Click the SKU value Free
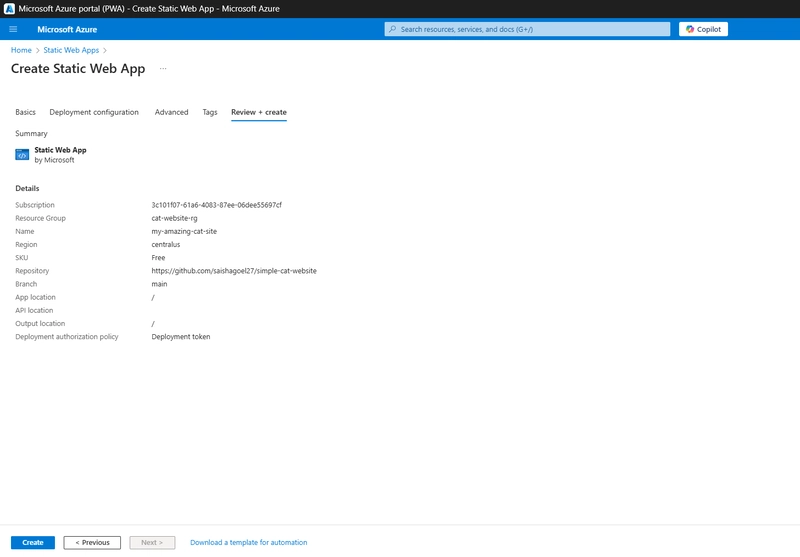The width and height of the screenshot is (800, 557). [158, 258]
